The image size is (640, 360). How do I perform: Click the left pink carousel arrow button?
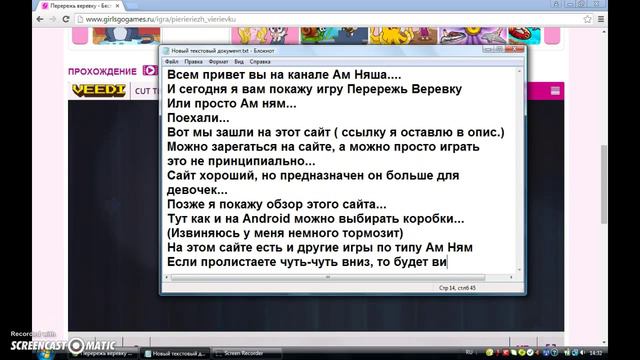(x=80, y=36)
